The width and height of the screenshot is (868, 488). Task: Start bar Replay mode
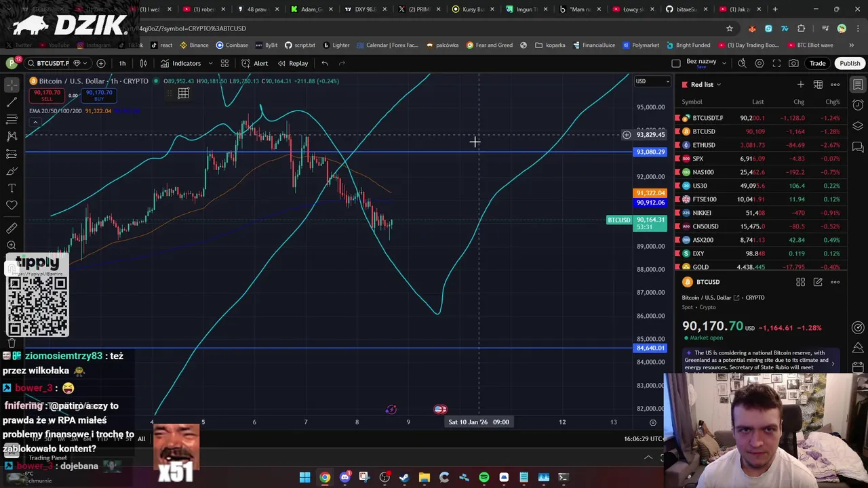[x=292, y=63]
